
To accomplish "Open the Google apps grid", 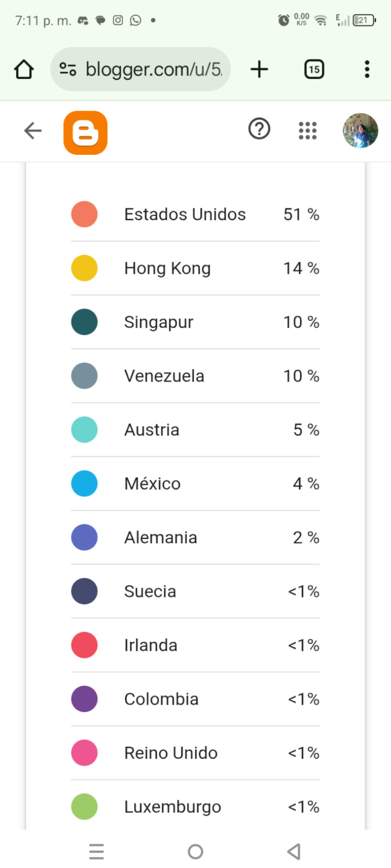I will point(308,131).
